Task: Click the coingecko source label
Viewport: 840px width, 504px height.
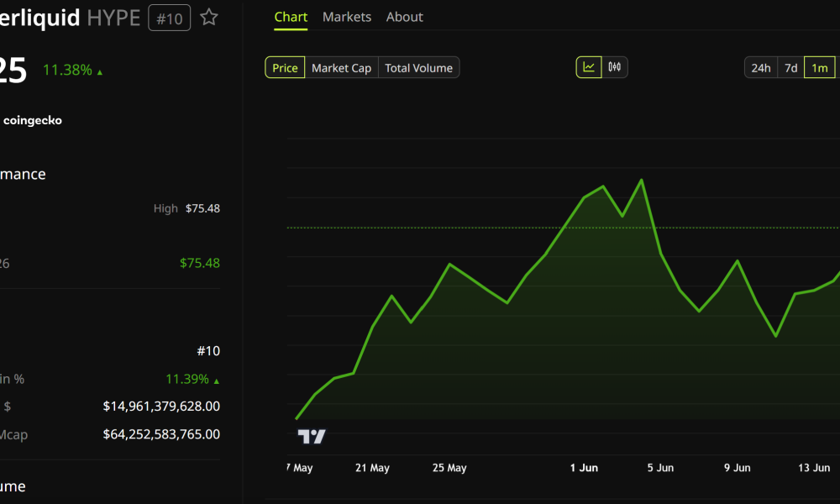Action: pyautogui.click(x=32, y=120)
